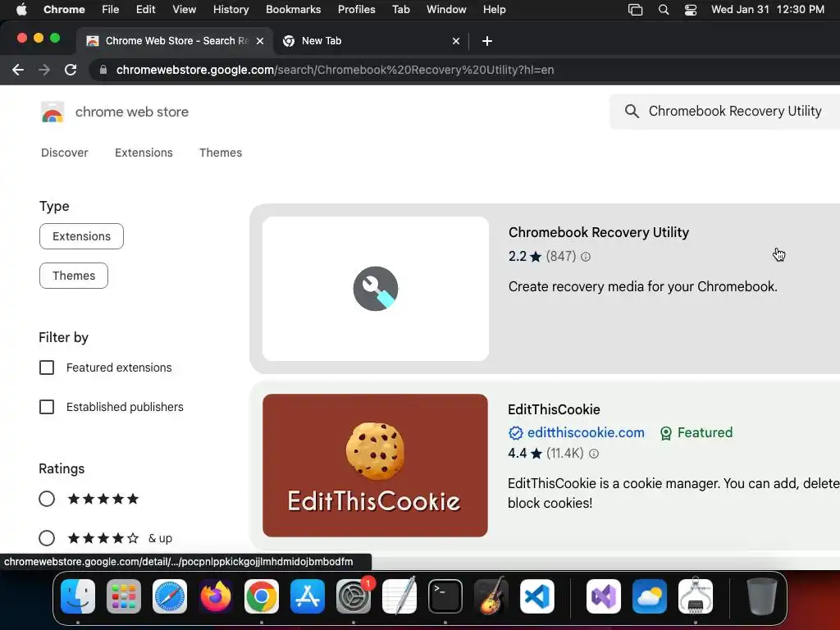Open Finder from the dock
840x630 pixels.
[78, 596]
